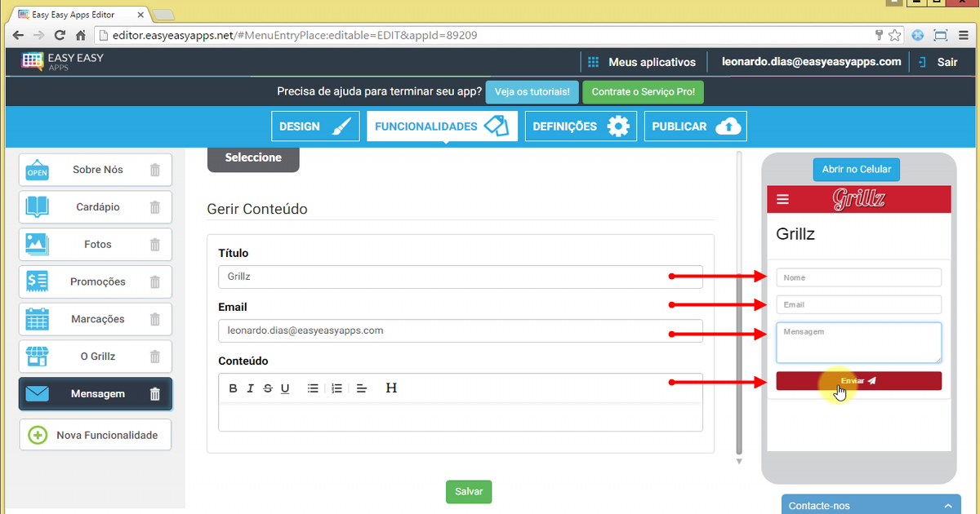This screenshot has width=980, height=514.
Task: Open hamburger menu in phone preview
Action: pos(783,199)
